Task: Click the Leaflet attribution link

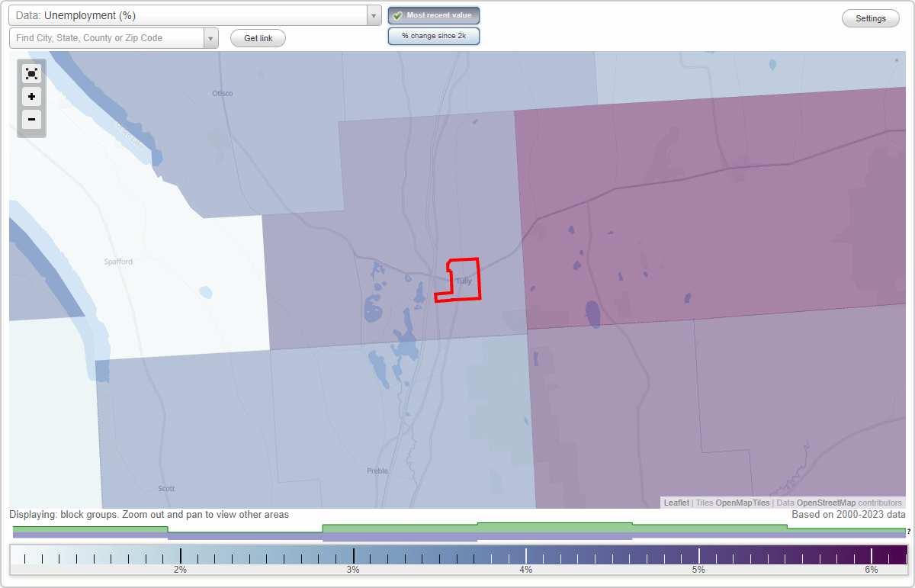Action: pos(676,503)
